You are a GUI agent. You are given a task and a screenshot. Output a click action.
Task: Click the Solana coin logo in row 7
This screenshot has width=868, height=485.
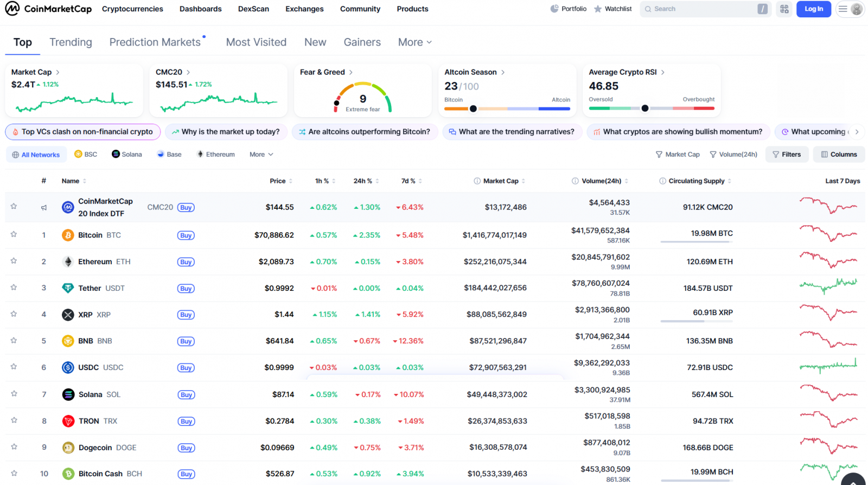tap(68, 395)
